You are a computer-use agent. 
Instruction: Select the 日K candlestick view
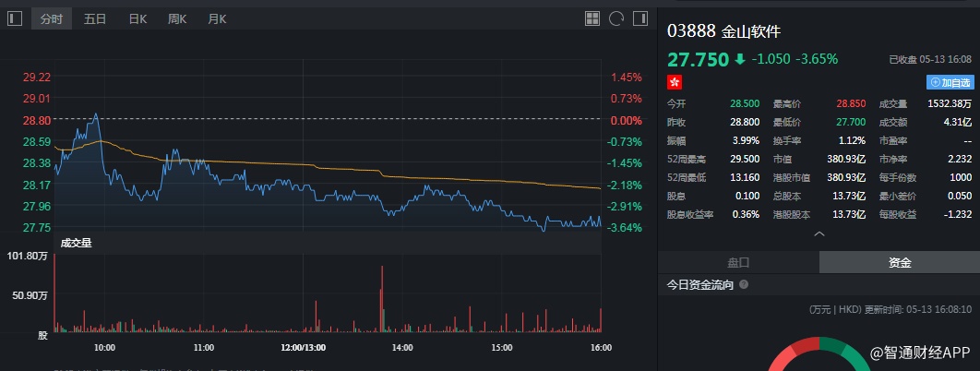(x=137, y=18)
